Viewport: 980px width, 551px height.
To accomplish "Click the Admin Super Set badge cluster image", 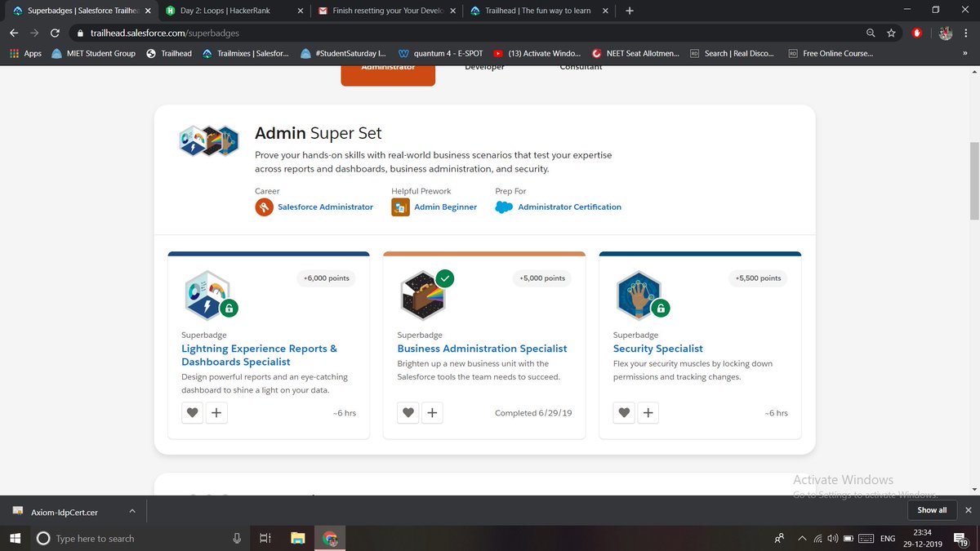I will point(209,141).
